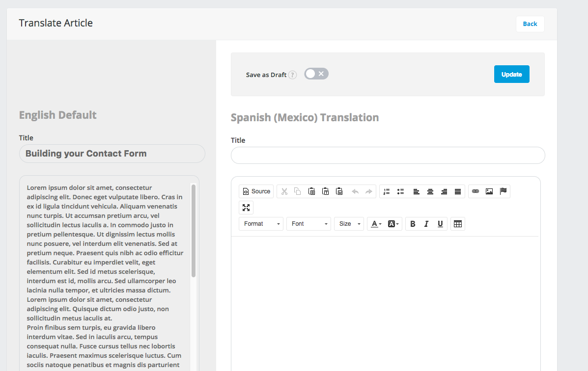Screen dimensions: 588x371
Task: Insert an anchor with flag icon
Action: tap(503, 191)
